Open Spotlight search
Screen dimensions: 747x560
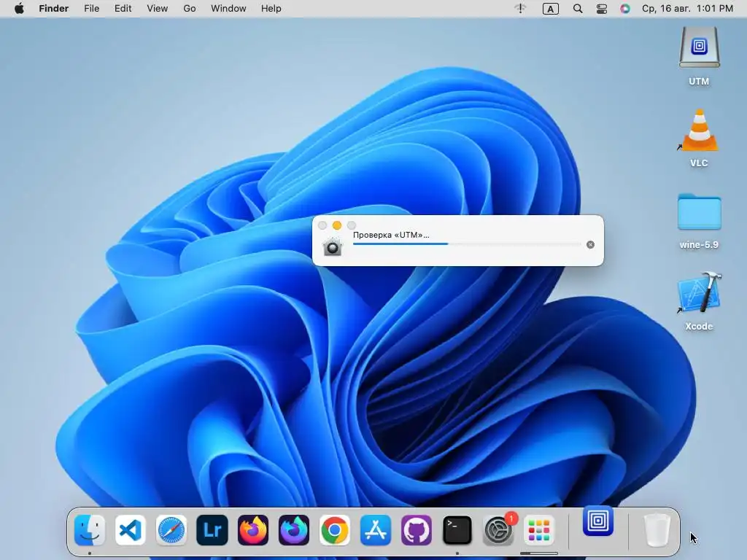(x=578, y=9)
